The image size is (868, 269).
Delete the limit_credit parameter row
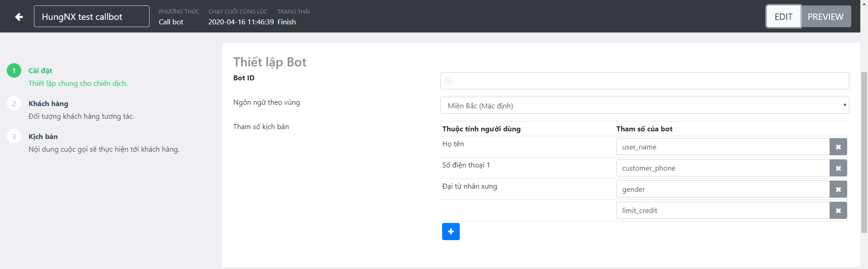[x=838, y=211]
